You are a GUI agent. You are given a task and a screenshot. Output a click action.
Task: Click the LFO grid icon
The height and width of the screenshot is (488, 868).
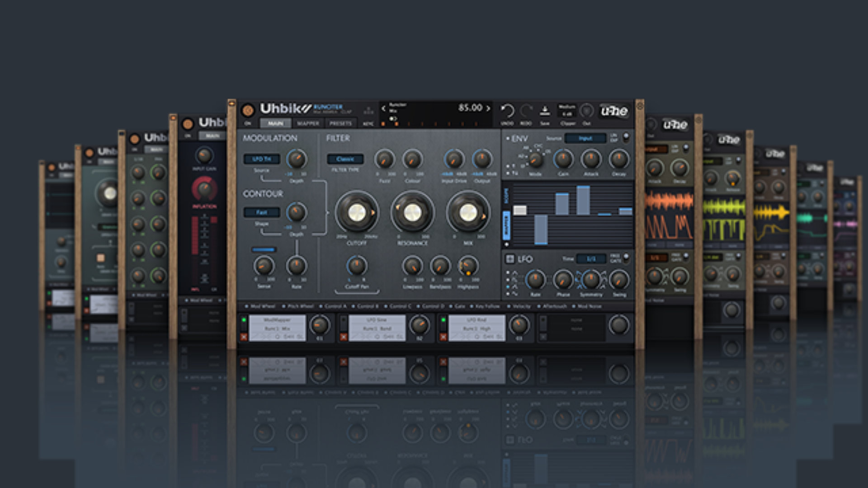click(x=509, y=259)
